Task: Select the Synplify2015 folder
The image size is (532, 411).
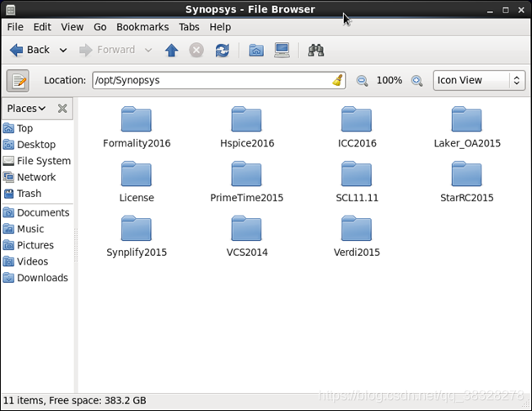Action: (x=137, y=237)
